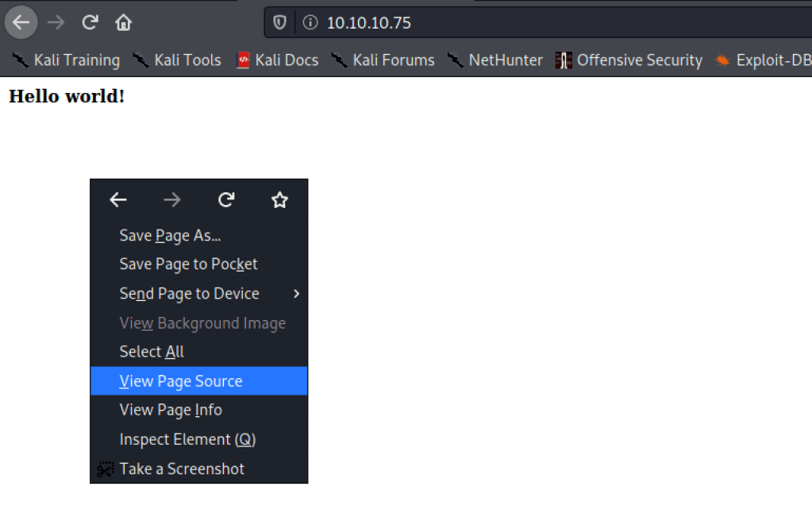Click the back arrow in context menu
Screen dimensions: 812x525
[118, 200]
